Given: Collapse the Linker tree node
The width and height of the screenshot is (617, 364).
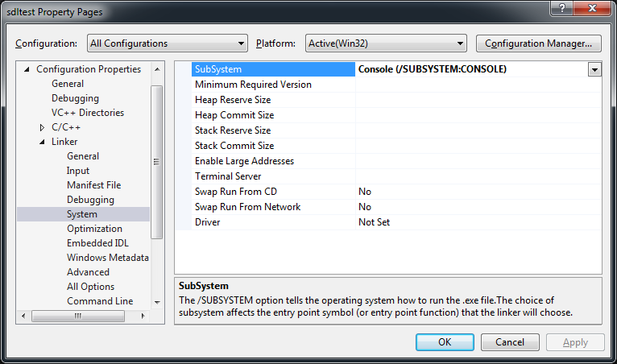Looking at the screenshot, I should 42,142.
